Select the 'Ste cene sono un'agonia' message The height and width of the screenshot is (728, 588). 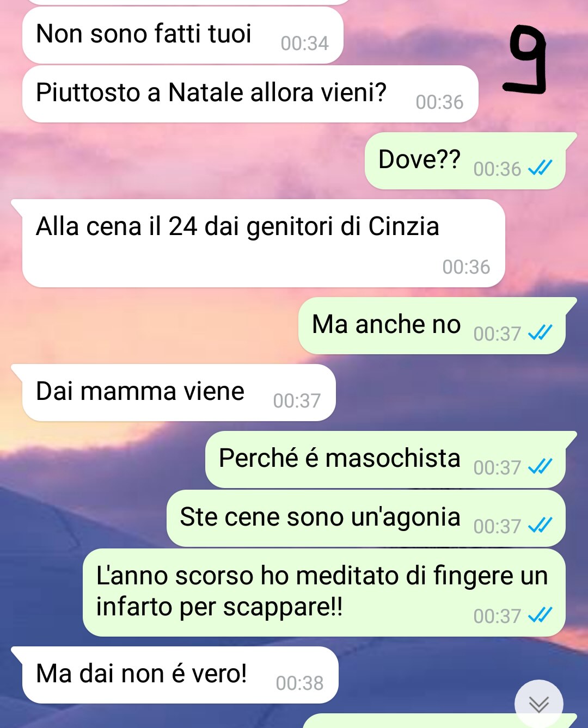tap(366, 519)
